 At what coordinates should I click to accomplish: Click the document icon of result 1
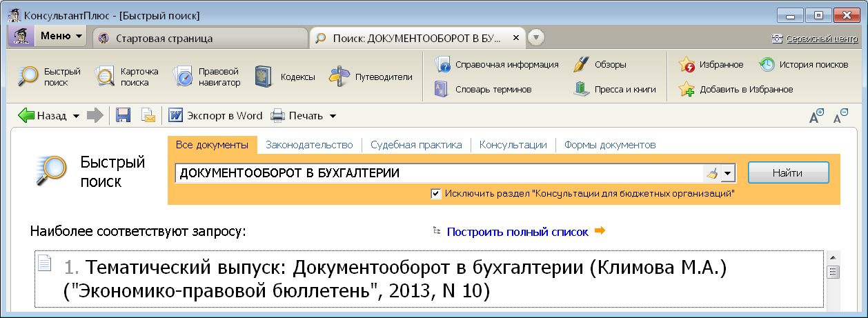(45, 263)
